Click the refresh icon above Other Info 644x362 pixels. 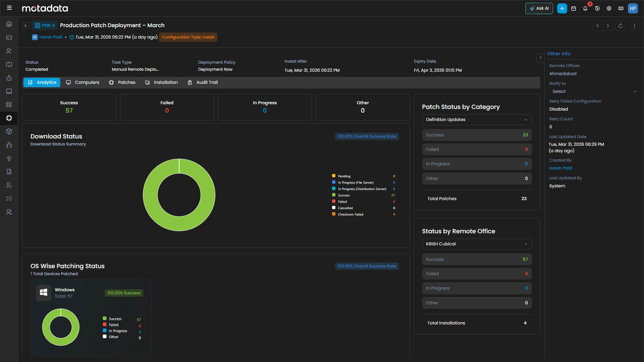coord(621,26)
